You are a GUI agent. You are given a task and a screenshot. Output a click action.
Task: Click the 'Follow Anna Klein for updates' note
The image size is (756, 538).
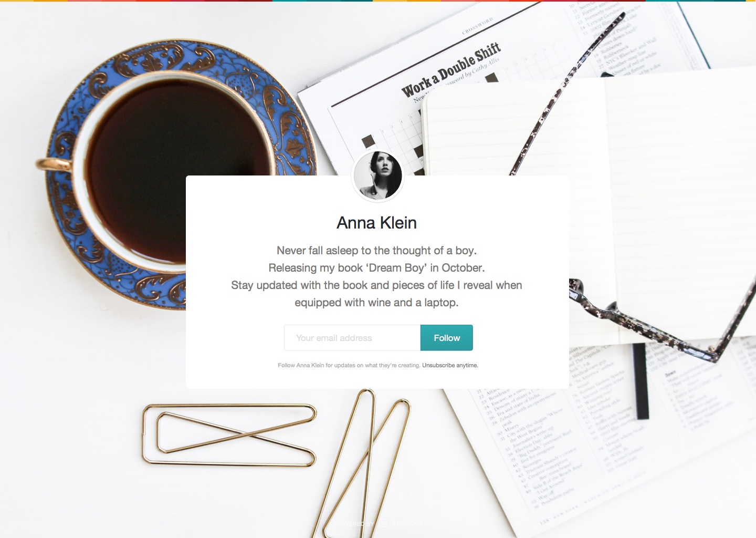[349, 365]
